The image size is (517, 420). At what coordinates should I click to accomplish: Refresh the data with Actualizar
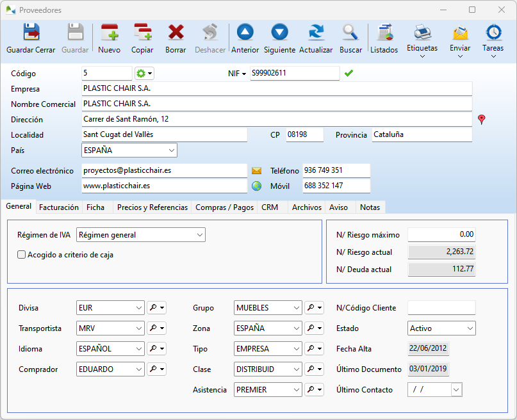coord(316,38)
